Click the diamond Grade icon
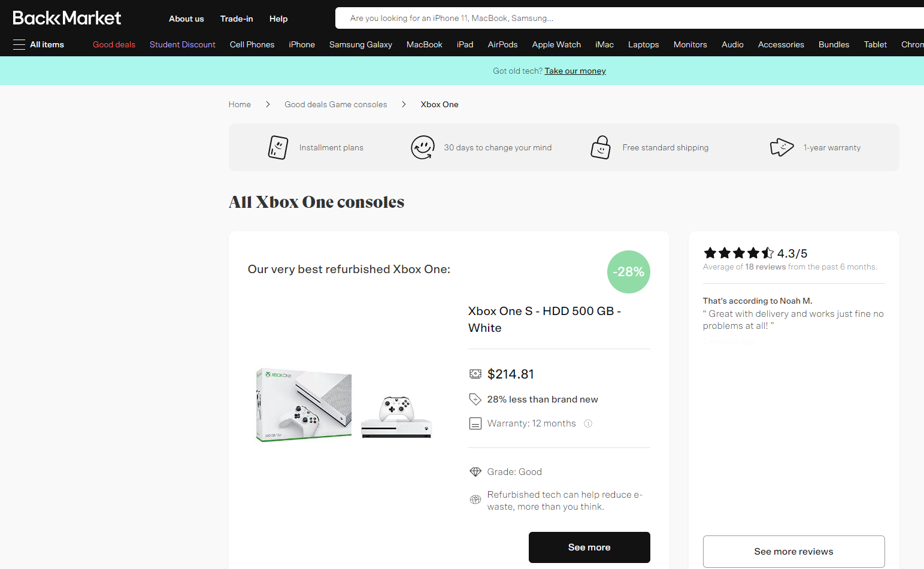924x569 pixels. pos(475,472)
